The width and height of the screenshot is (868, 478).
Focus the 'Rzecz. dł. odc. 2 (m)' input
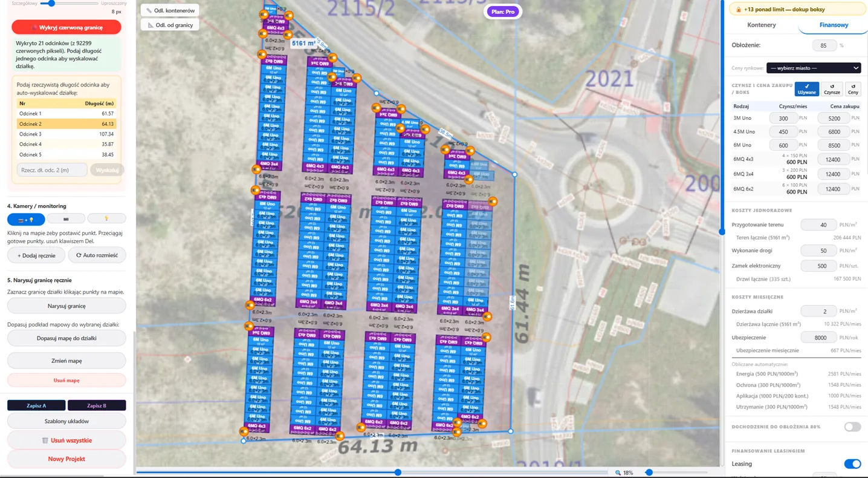point(52,170)
